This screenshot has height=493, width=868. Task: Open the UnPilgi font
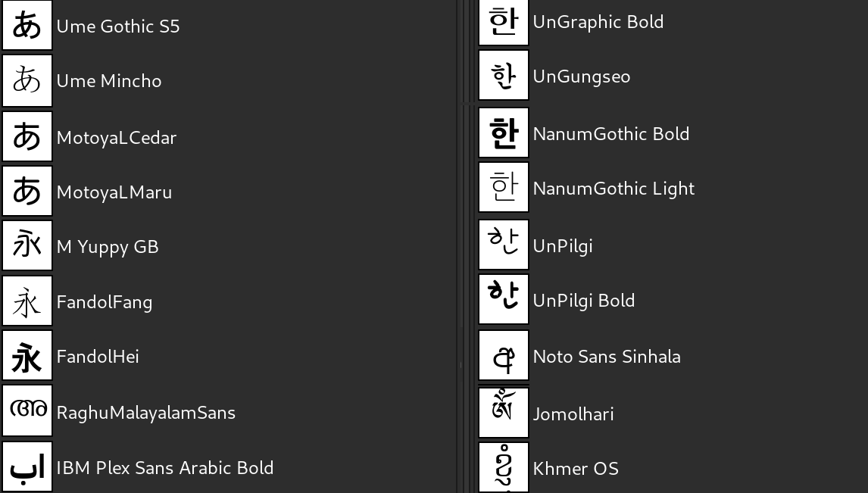tap(562, 245)
